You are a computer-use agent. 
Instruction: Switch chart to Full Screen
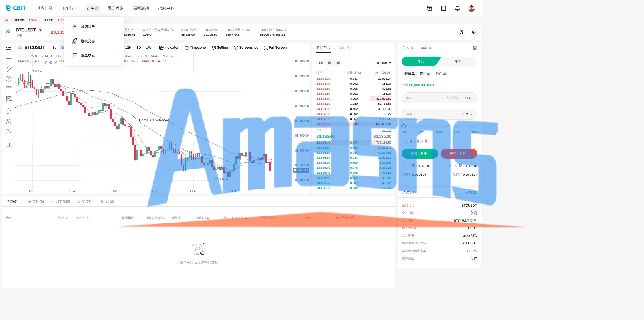click(x=275, y=48)
